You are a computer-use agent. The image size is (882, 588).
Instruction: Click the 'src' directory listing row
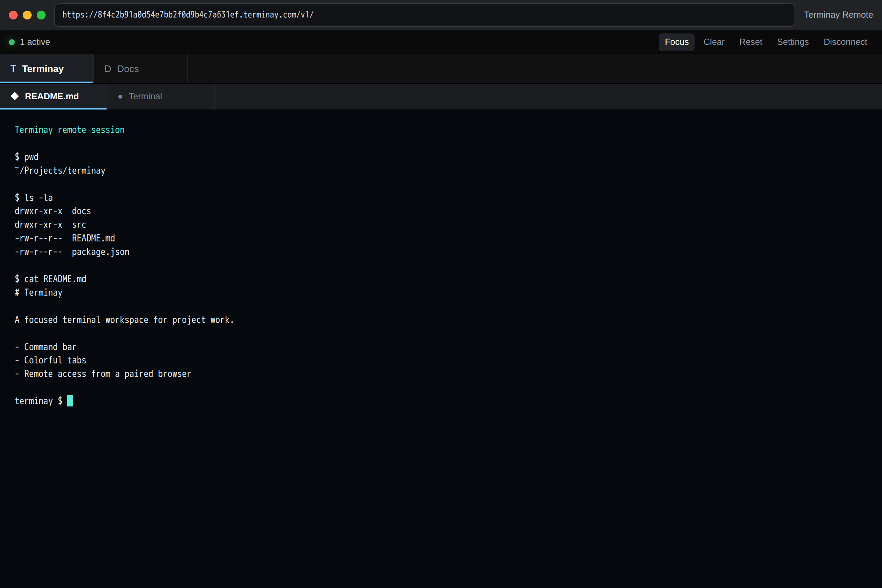[50, 225]
